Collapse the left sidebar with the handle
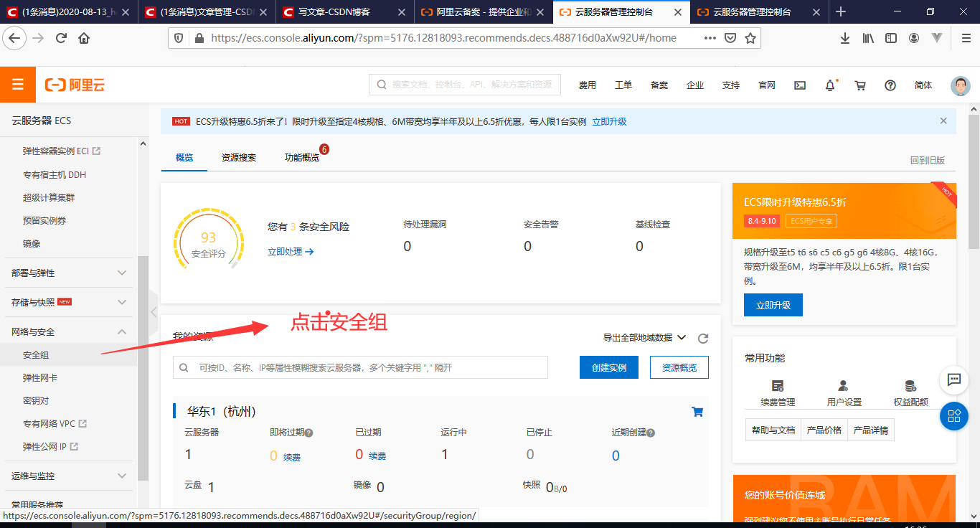This screenshot has width=980, height=528. [154, 312]
